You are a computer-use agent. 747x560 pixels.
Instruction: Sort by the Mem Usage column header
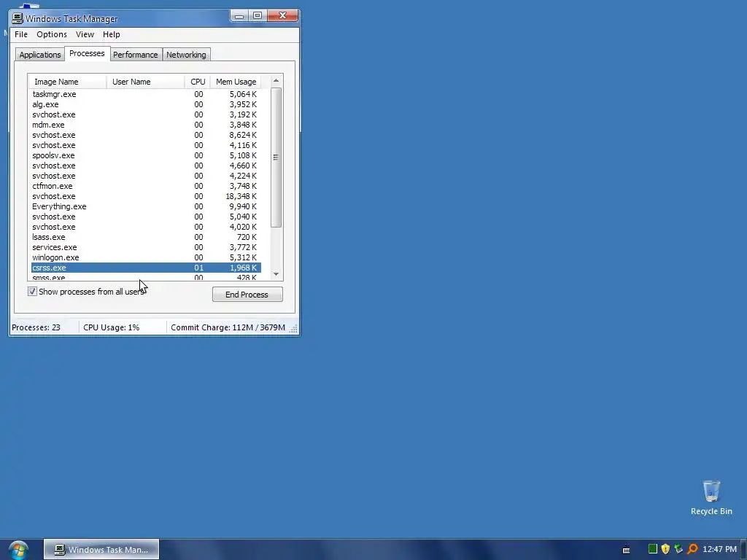(236, 82)
